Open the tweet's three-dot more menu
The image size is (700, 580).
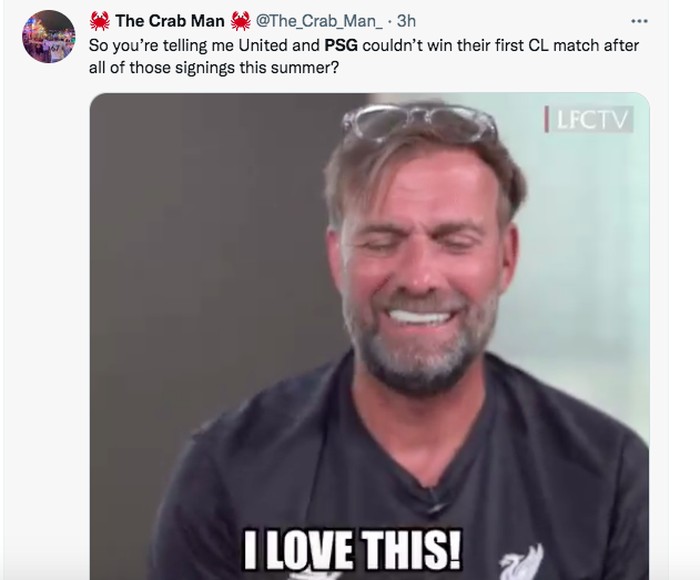coord(640,21)
